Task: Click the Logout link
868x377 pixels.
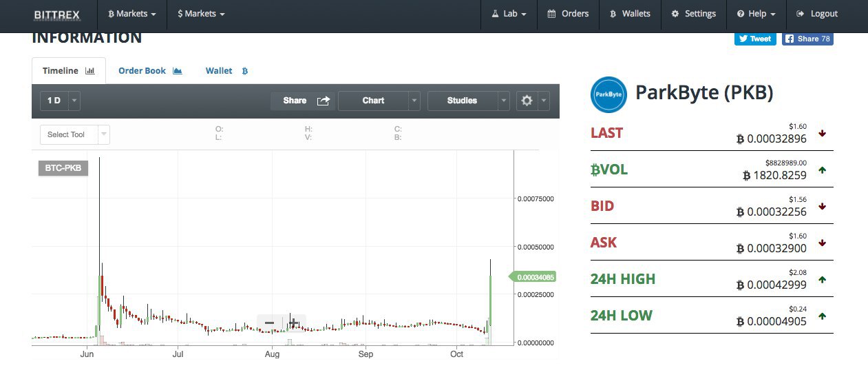Action: click(x=816, y=14)
